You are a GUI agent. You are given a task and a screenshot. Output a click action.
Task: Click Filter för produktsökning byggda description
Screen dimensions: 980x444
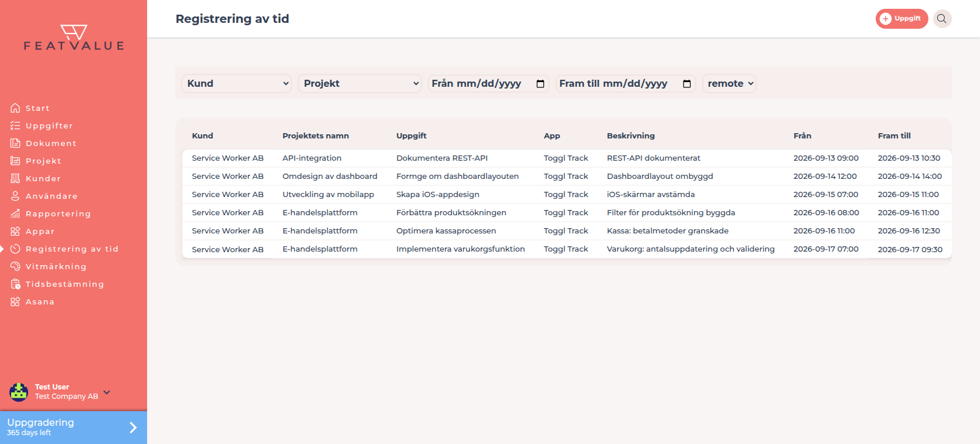click(x=671, y=212)
